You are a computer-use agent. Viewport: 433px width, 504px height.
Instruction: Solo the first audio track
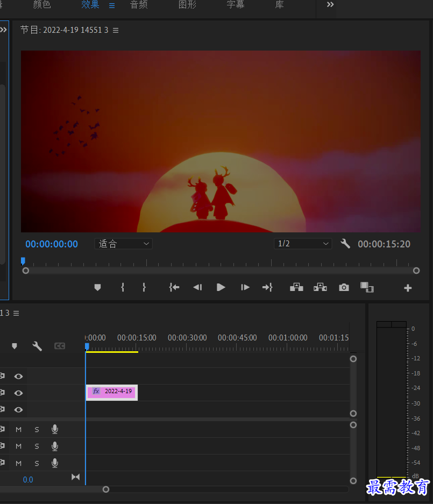click(37, 429)
